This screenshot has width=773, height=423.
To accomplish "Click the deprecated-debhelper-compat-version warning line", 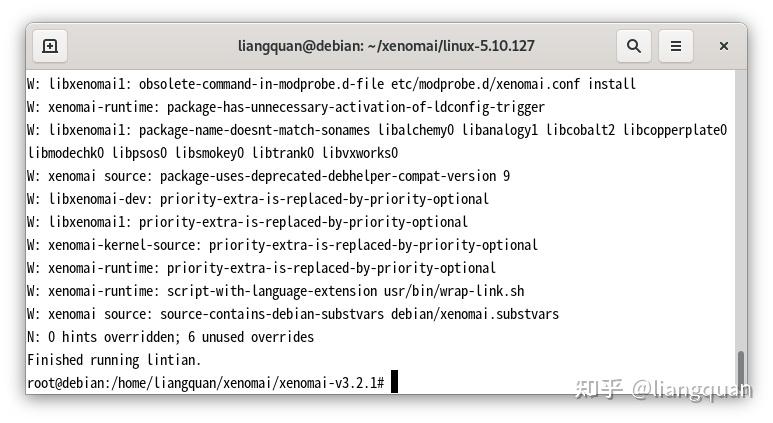I will (x=268, y=176).
